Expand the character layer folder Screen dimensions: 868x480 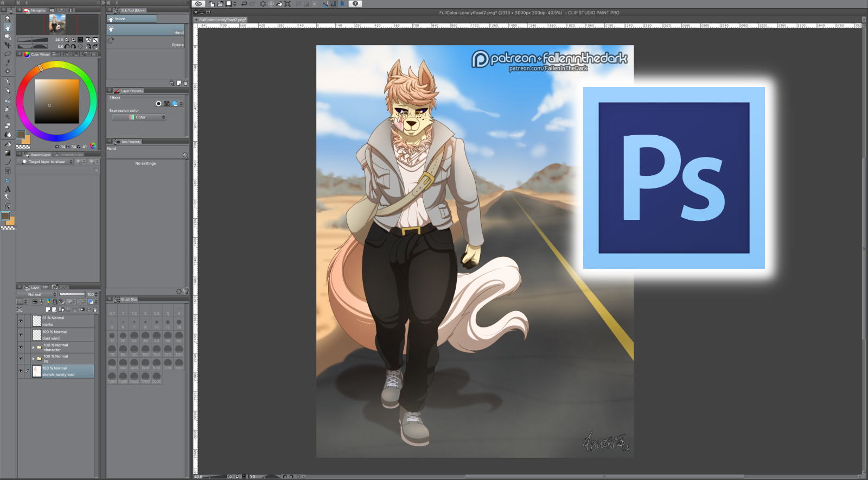click(33, 348)
